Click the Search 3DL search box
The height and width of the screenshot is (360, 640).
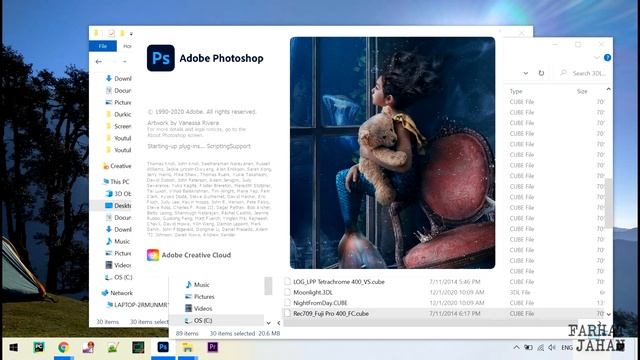pos(584,73)
